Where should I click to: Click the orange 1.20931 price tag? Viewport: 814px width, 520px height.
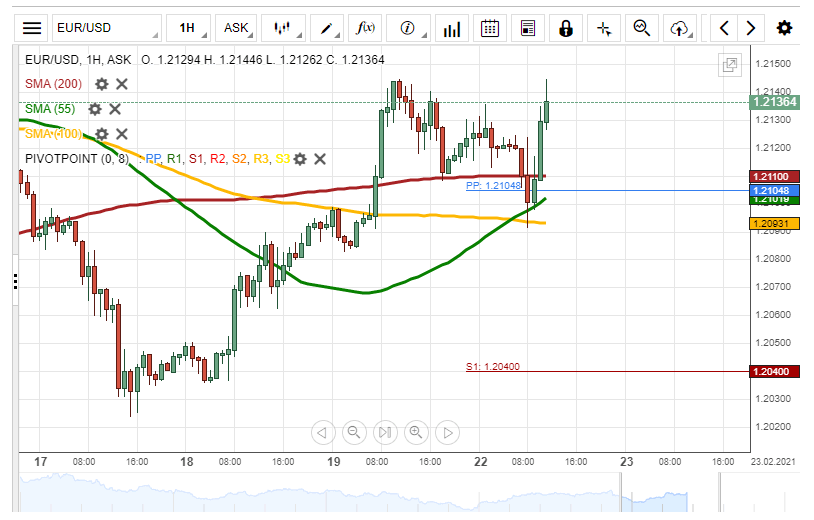tap(775, 224)
